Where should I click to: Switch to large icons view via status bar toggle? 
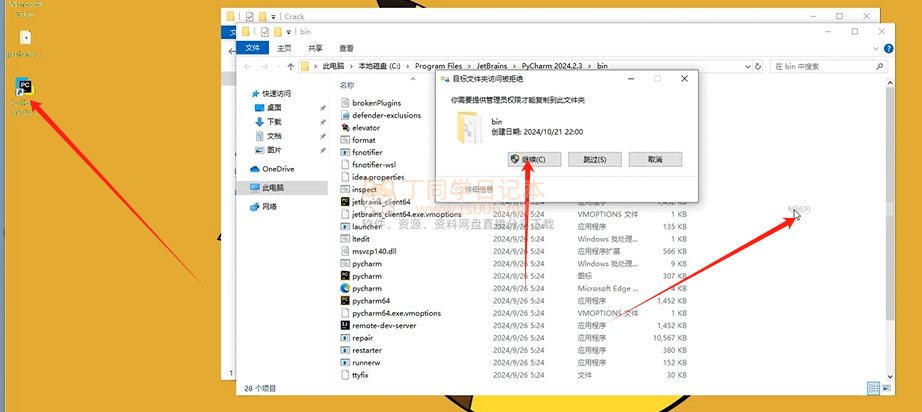click(887, 388)
